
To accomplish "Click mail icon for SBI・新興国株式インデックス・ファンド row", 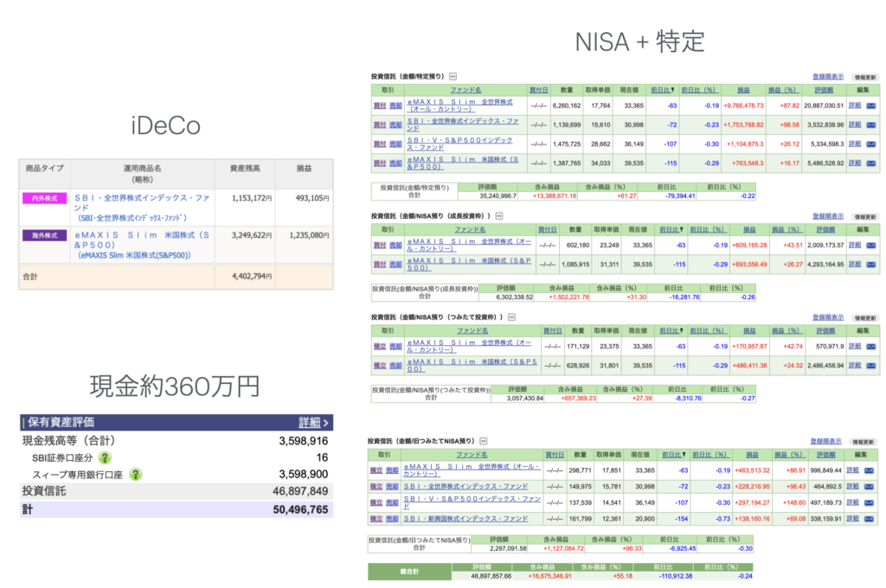I will (x=870, y=518).
